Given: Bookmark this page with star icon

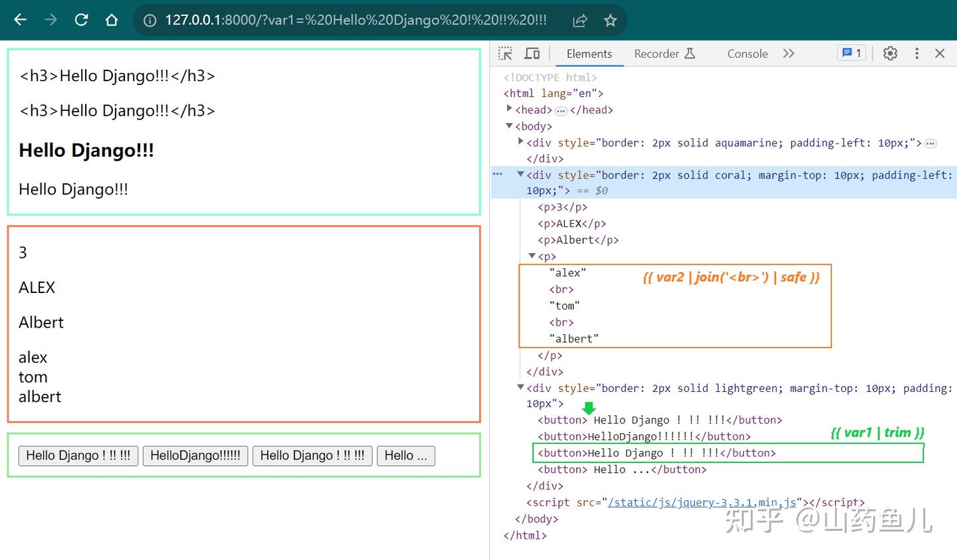Looking at the screenshot, I should pos(610,21).
